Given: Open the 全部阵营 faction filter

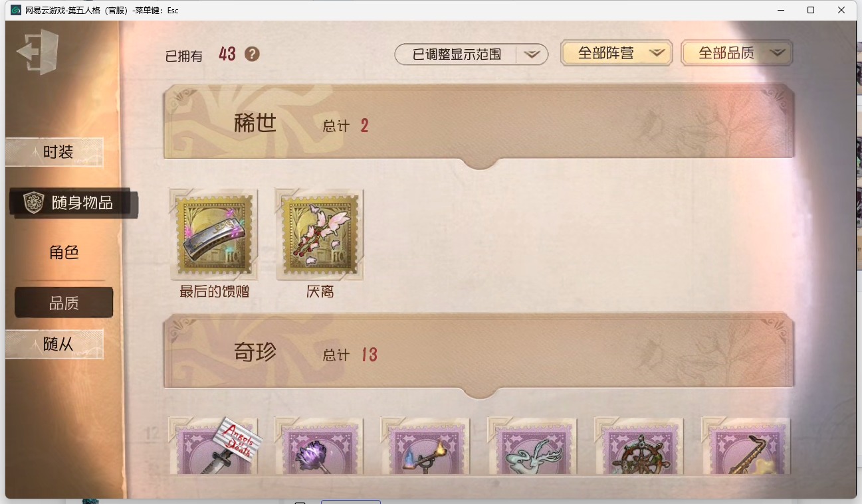Looking at the screenshot, I should click(617, 53).
